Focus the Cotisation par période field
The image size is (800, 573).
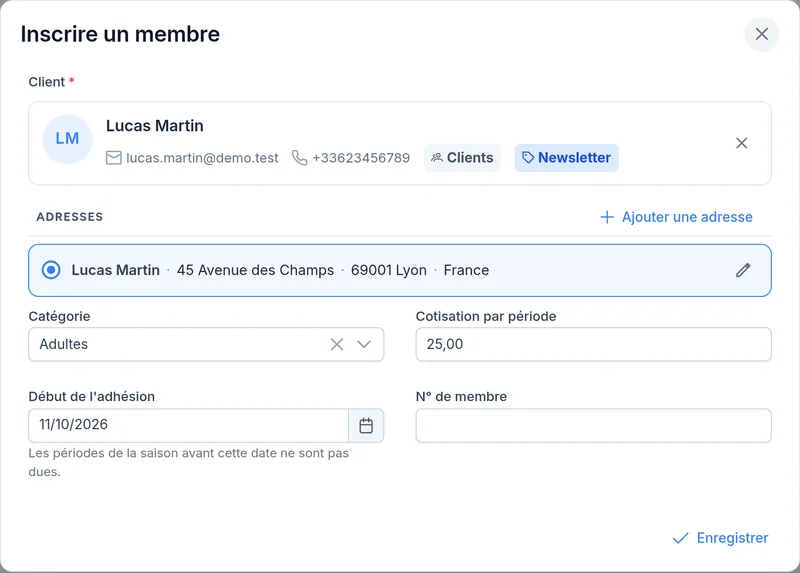coord(593,344)
